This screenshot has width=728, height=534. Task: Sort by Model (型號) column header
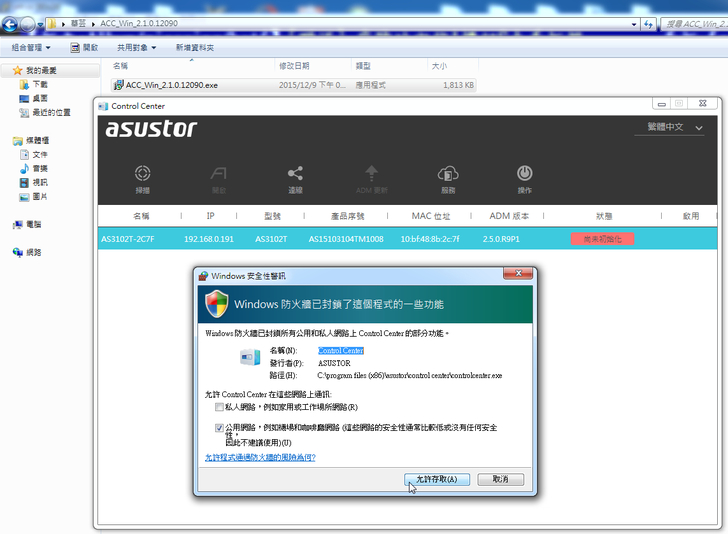272,216
